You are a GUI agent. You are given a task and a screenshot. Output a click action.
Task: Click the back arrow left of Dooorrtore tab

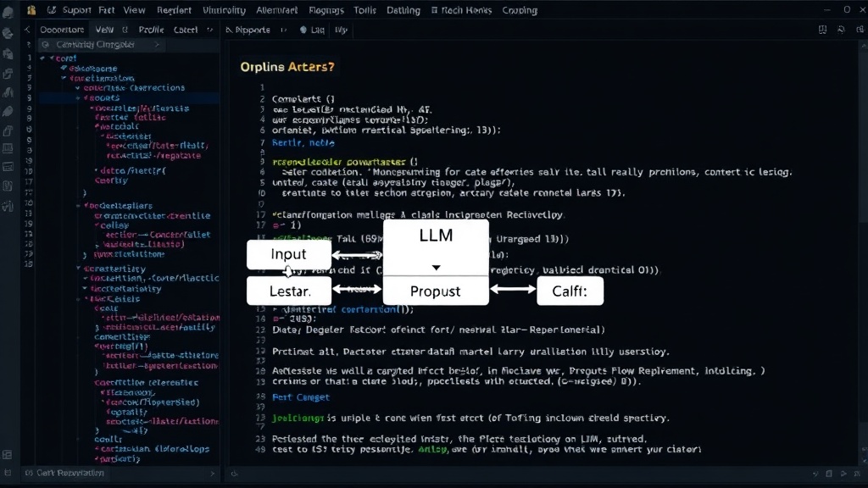point(27,30)
